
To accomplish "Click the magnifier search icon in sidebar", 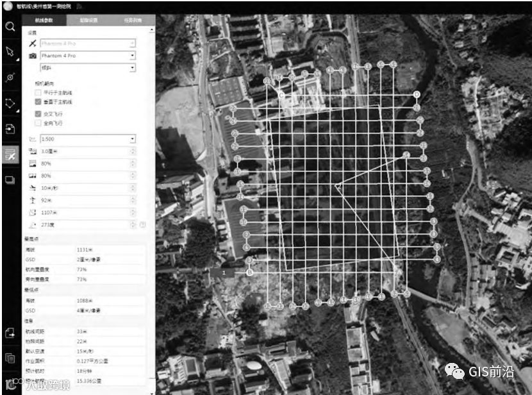I will (x=10, y=26).
